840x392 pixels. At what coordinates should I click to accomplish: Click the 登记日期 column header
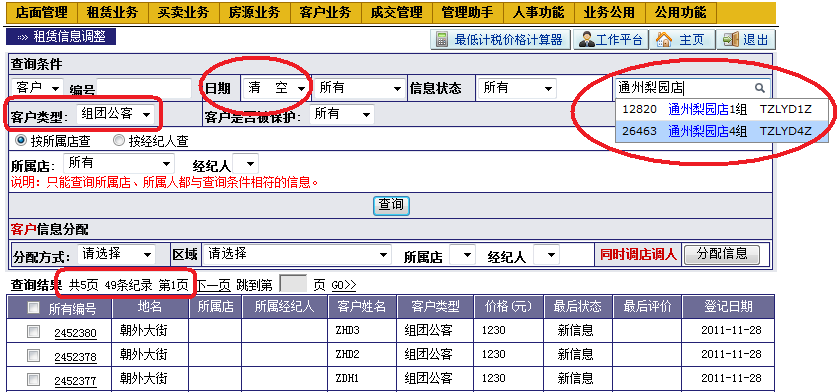coord(729,306)
